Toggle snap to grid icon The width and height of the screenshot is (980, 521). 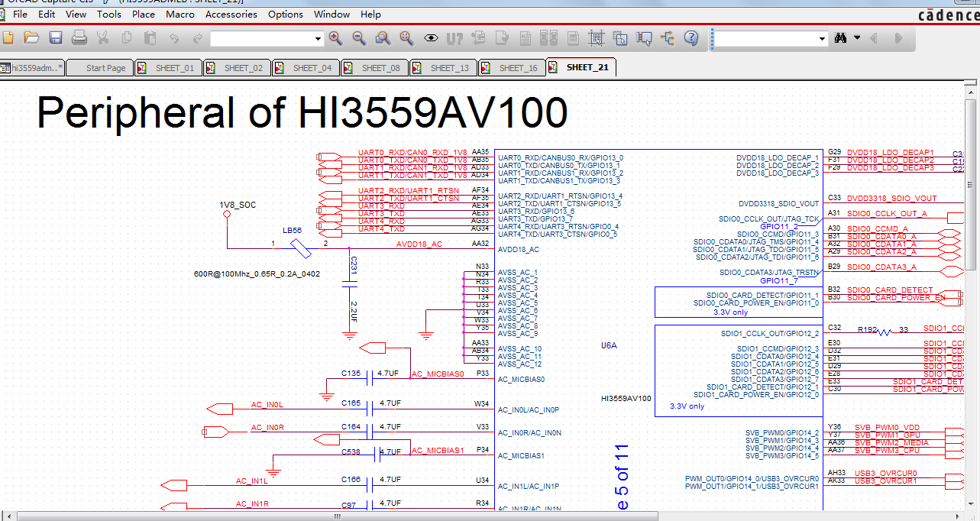[597, 37]
